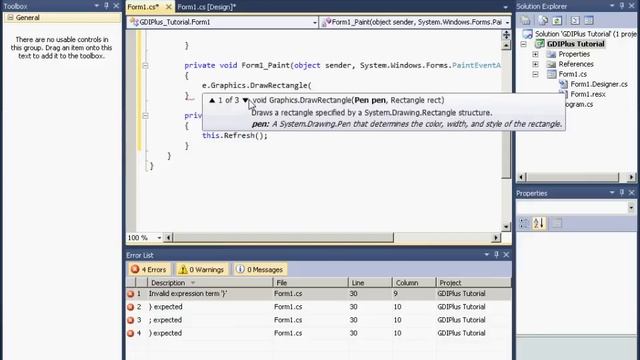640x360 pixels.
Task: Toggle the 0 Warnings filter button
Action: tap(202, 269)
